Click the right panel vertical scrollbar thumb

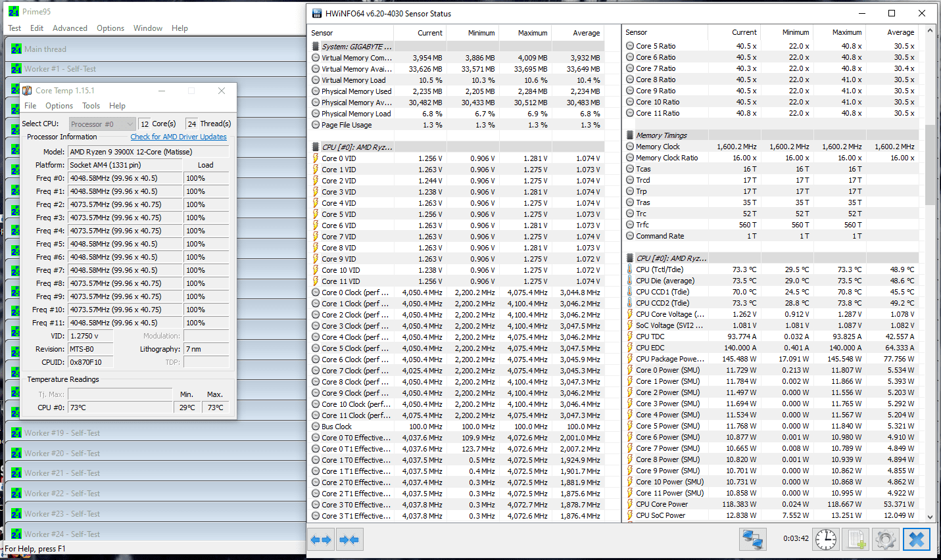tap(930, 165)
